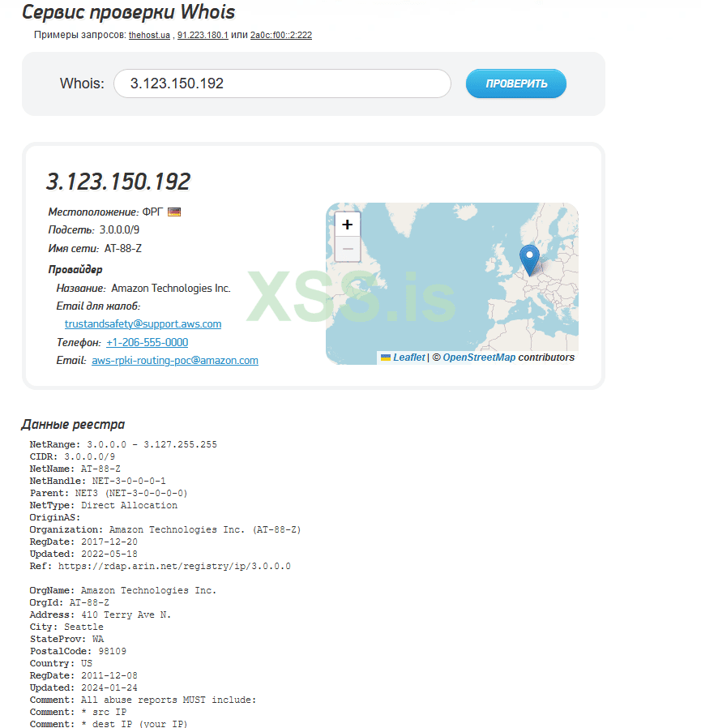Click the Данные реестра heading
Image resolution: width=701 pixels, height=728 pixels.
coord(73,424)
